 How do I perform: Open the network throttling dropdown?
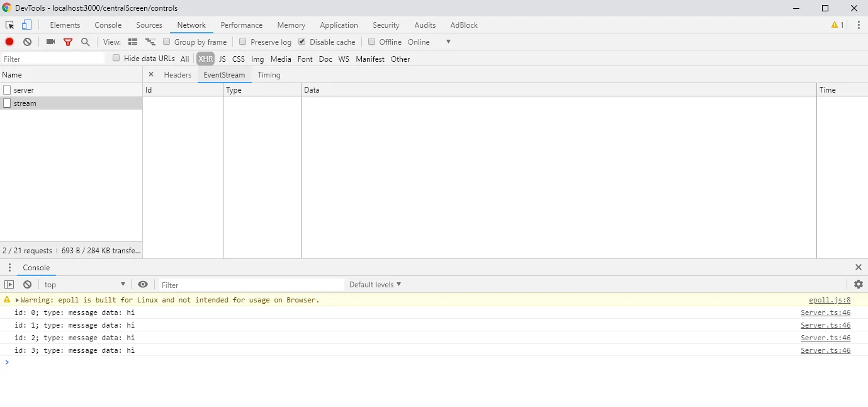coord(448,42)
